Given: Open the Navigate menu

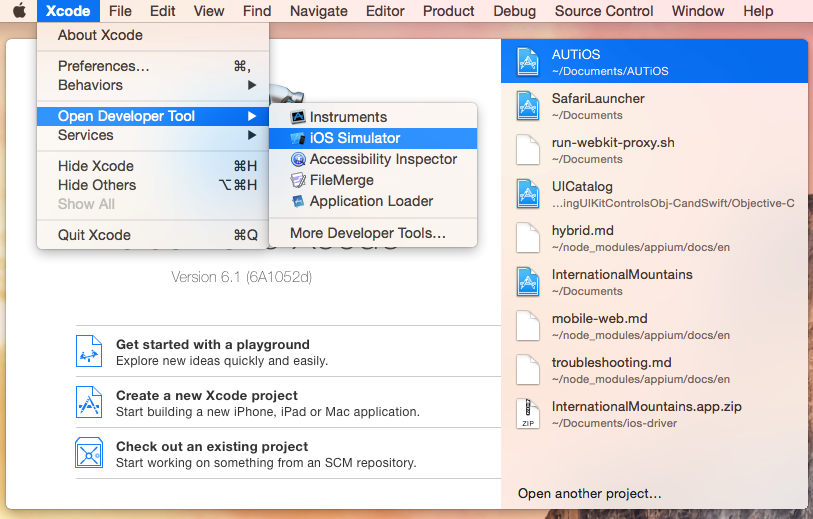Looking at the screenshot, I should click(x=319, y=11).
